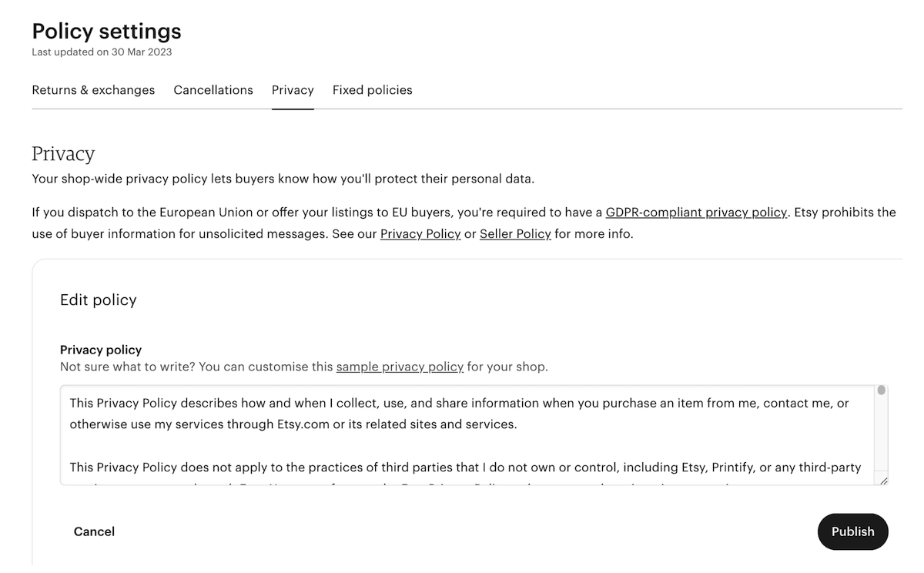Viewport: 924px width, 573px height.
Task: Click the Last updated date text
Action: pyautogui.click(x=102, y=52)
